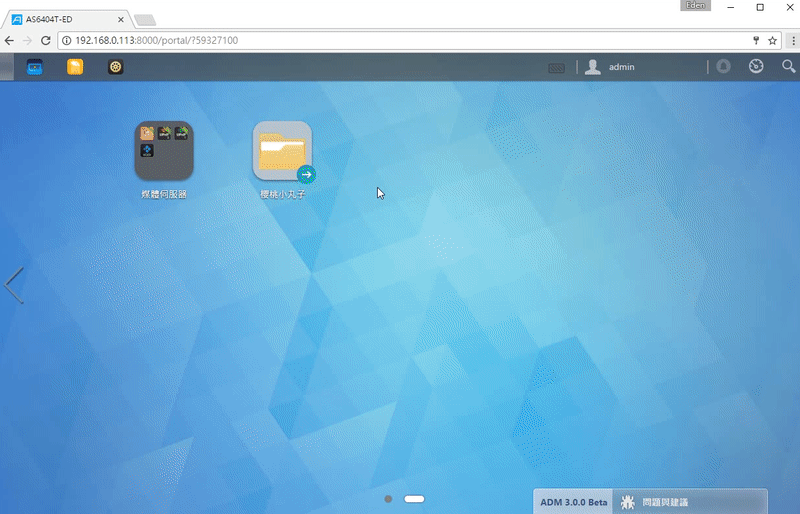Click the keyboard icon in ADM taskbar
The image size is (800, 514).
click(x=556, y=68)
